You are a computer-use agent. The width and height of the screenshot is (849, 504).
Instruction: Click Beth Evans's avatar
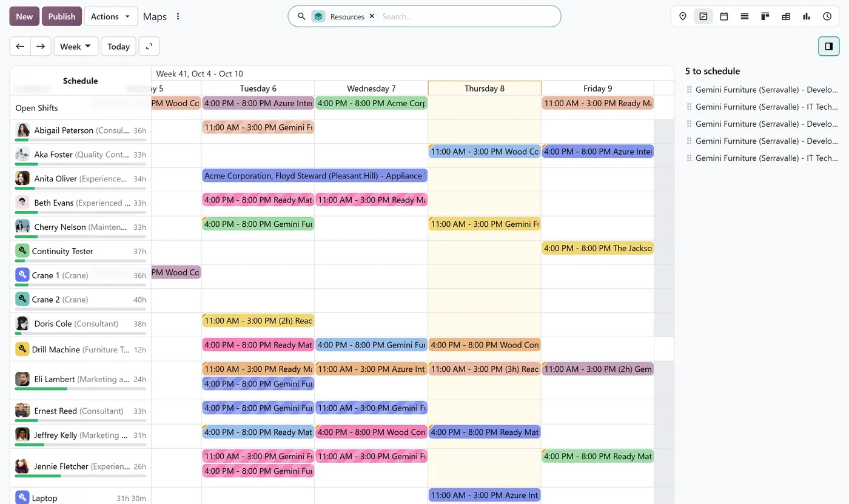[x=22, y=203]
